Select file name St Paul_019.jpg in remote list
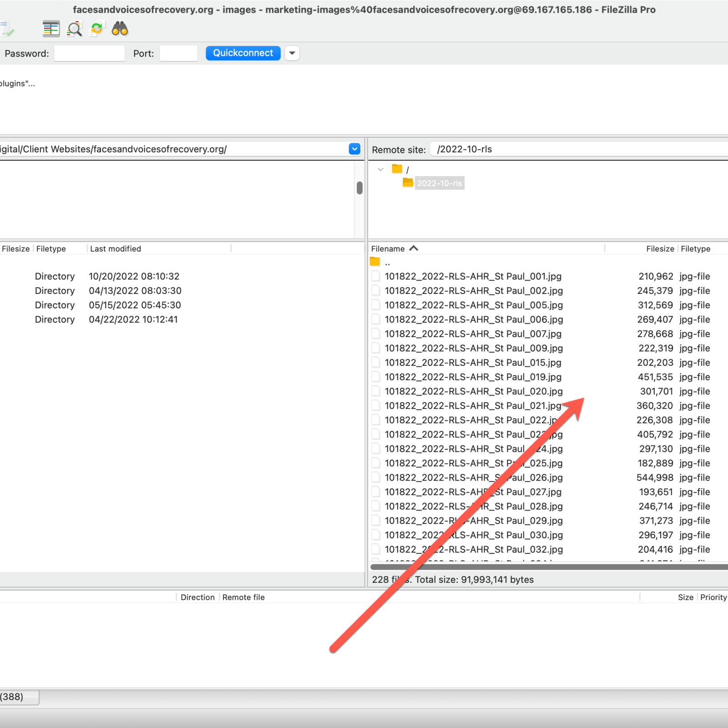Screen dimensions: 728x728 pos(473,377)
